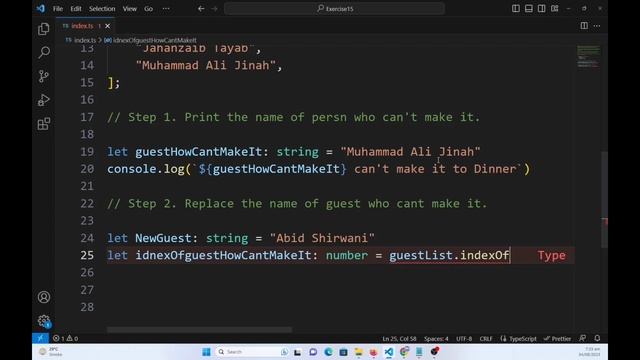Click the Prettier status bar item

557,339
